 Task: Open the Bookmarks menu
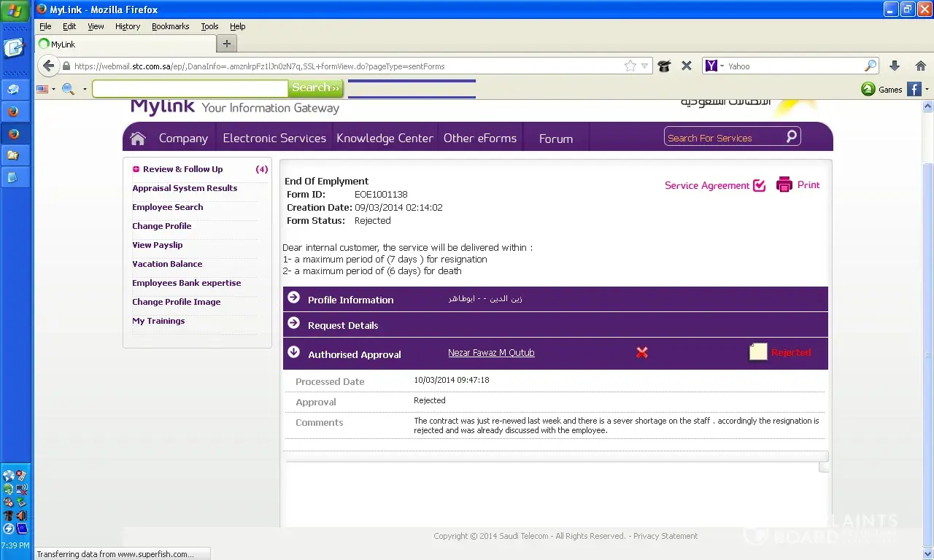[170, 26]
